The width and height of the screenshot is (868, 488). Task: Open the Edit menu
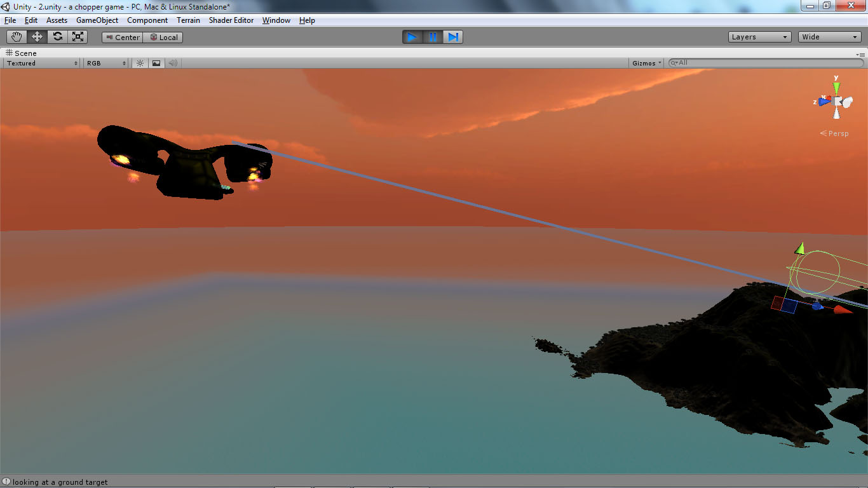(x=31, y=20)
